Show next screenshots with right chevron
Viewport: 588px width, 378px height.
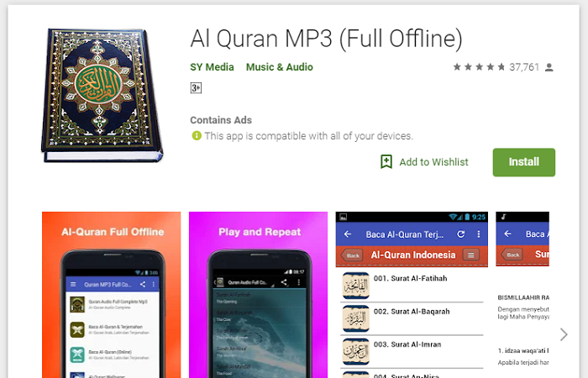[564, 334]
